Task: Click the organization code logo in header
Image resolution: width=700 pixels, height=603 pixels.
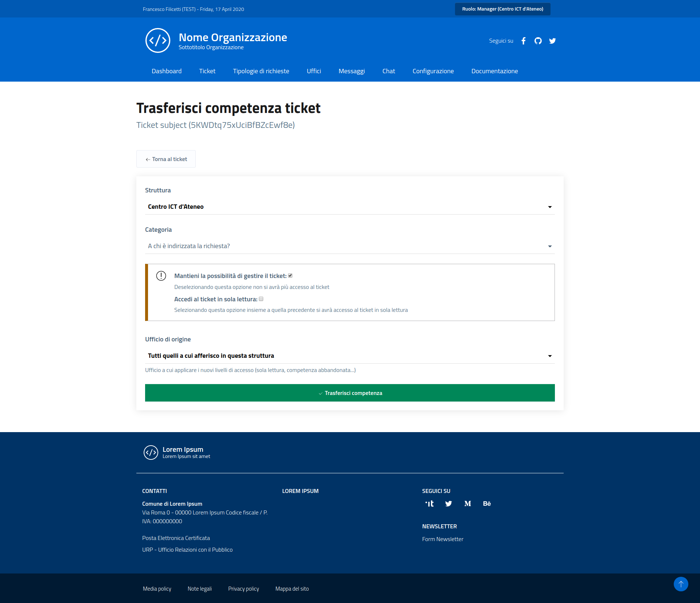Action: 157,40
